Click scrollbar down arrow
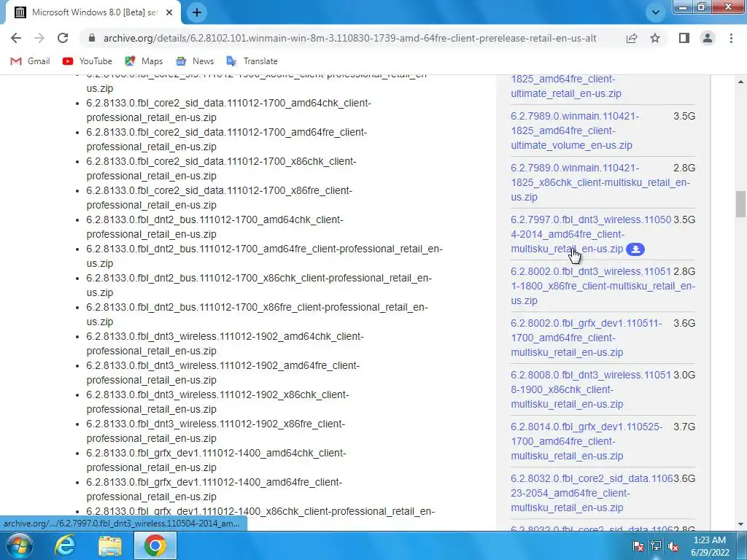 740,524
